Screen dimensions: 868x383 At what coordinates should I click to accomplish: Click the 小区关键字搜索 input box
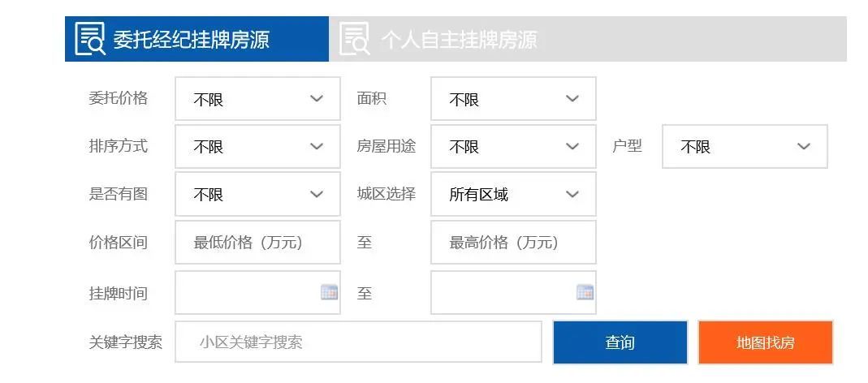[358, 342]
